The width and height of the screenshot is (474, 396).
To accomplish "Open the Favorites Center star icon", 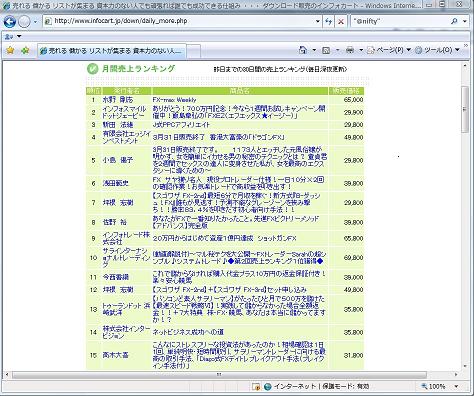I will click(11, 50).
